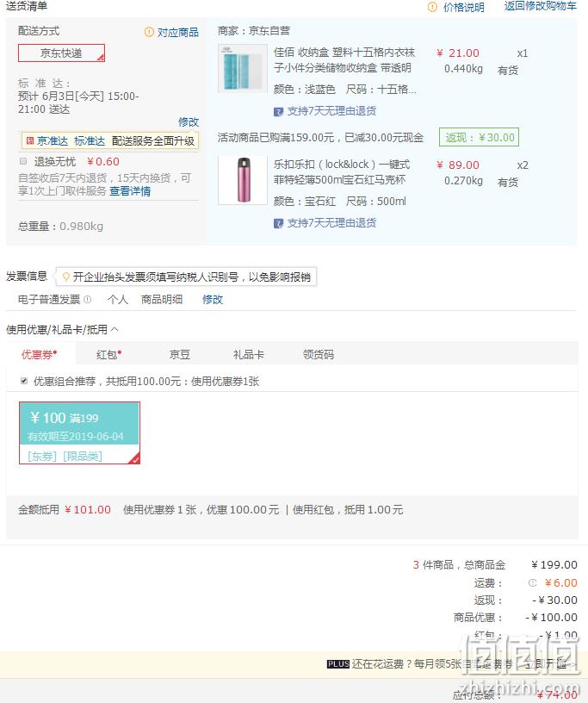Click the 7天无理由退货 icon under the cup
The width and height of the screenshot is (588, 703).
point(278,223)
